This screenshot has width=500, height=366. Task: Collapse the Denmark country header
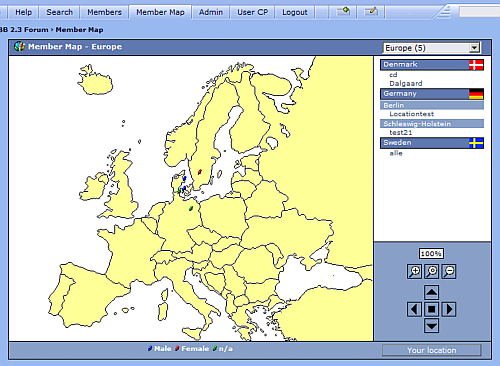click(x=432, y=65)
